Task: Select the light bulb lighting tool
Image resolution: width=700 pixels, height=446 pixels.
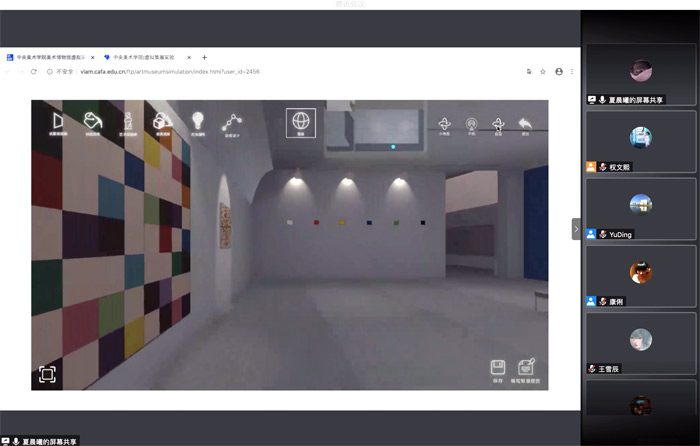Action: pos(197,121)
